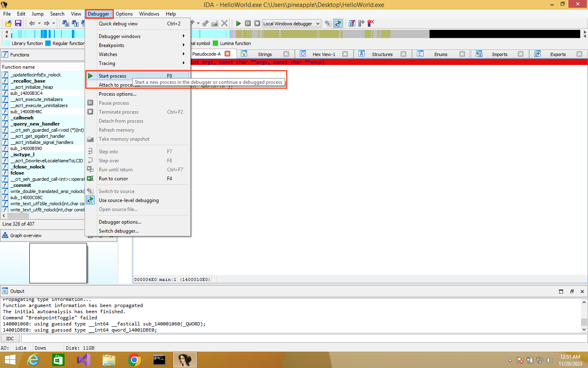Select Quick debug view menu entry
Image resolution: width=588 pixels, height=368 pixels.
[x=138, y=24]
